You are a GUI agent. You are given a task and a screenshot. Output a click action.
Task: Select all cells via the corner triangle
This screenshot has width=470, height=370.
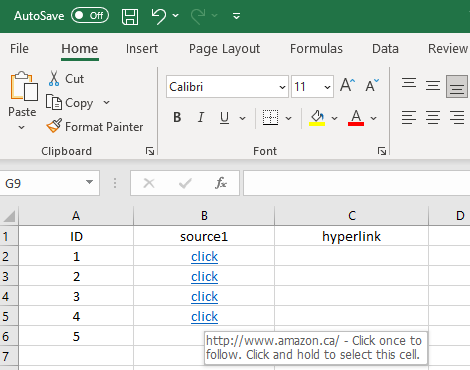click(9, 216)
